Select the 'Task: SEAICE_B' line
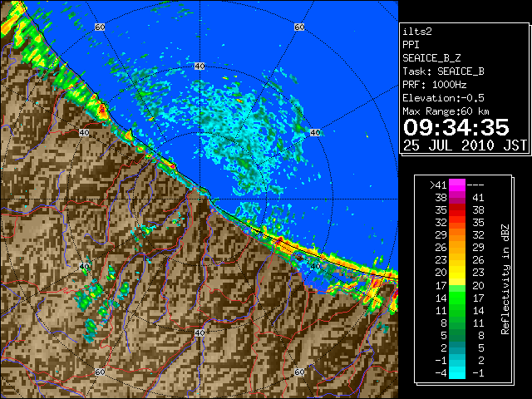The width and height of the screenshot is (532, 399). tap(443, 71)
